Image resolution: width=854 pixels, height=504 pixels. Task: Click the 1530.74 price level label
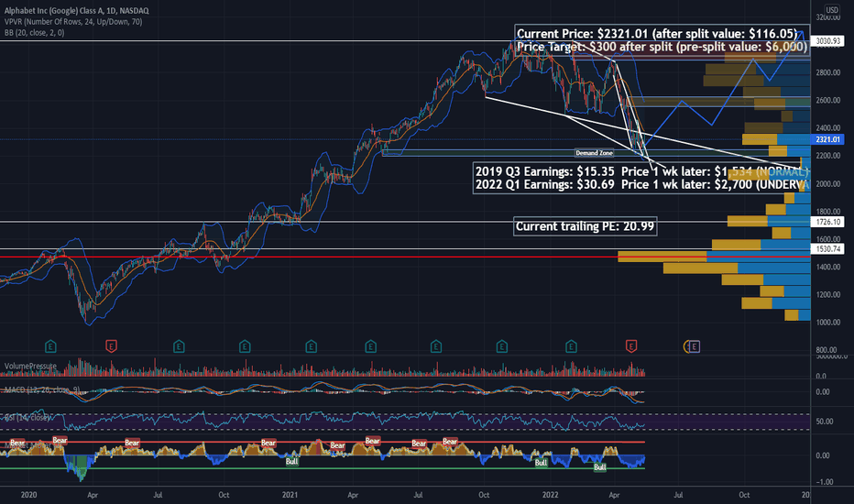pyautogui.click(x=827, y=249)
